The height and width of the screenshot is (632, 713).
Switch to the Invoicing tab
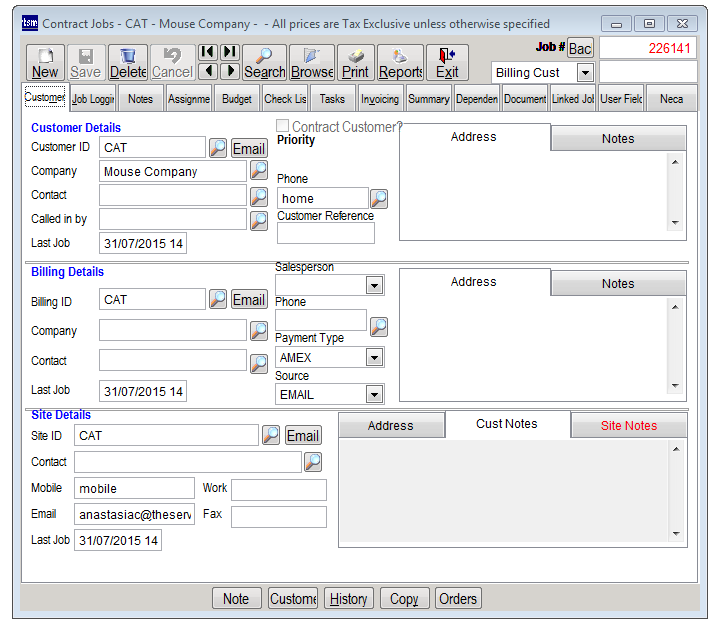pos(380,99)
